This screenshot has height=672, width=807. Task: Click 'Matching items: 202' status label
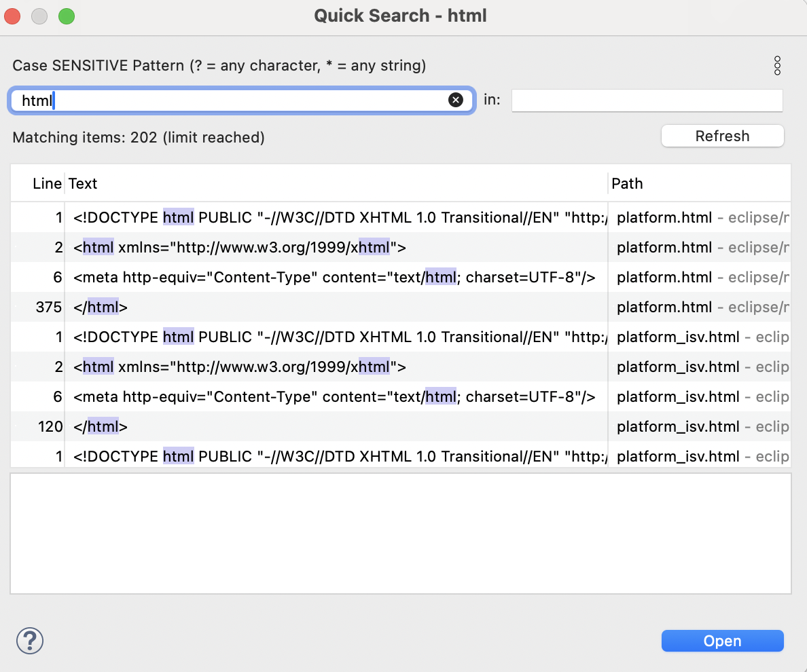[139, 137]
